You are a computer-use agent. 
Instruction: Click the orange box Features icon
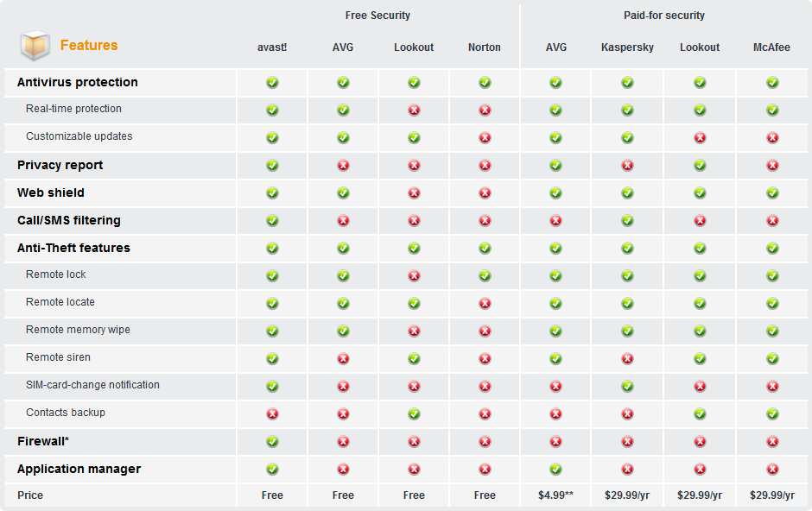pyautogui.click(x=35, y=46)
